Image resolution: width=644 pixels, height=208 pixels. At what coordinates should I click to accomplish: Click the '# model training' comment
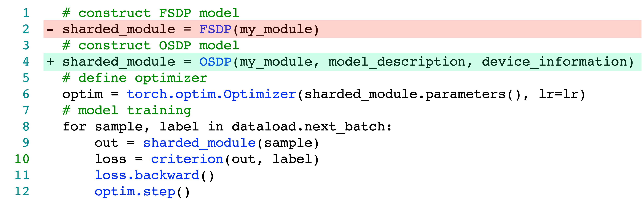tap(127, 111)
